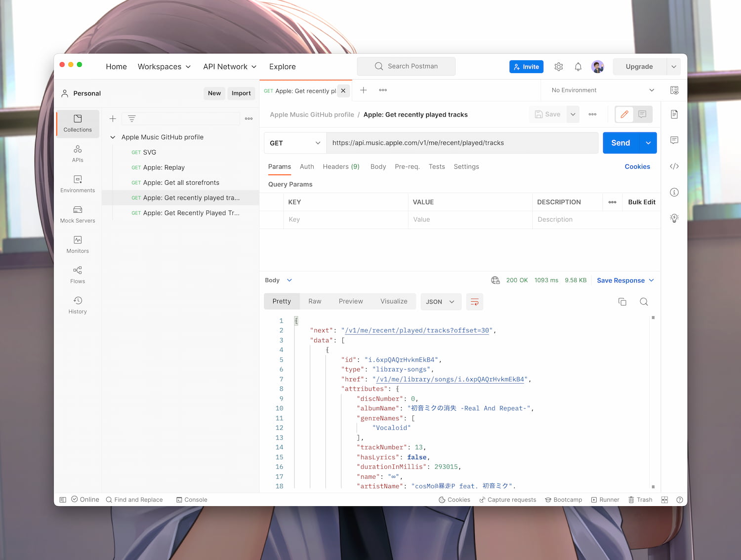
Task: Open the No Environment selector
Action: (603, 90)
